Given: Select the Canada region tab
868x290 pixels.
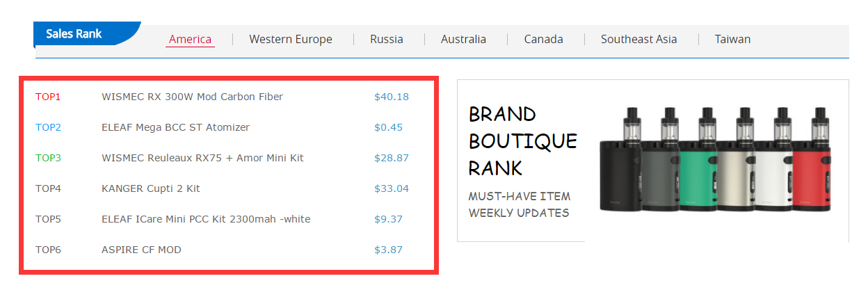Looking at the screenshot, I should click(543, 40).
